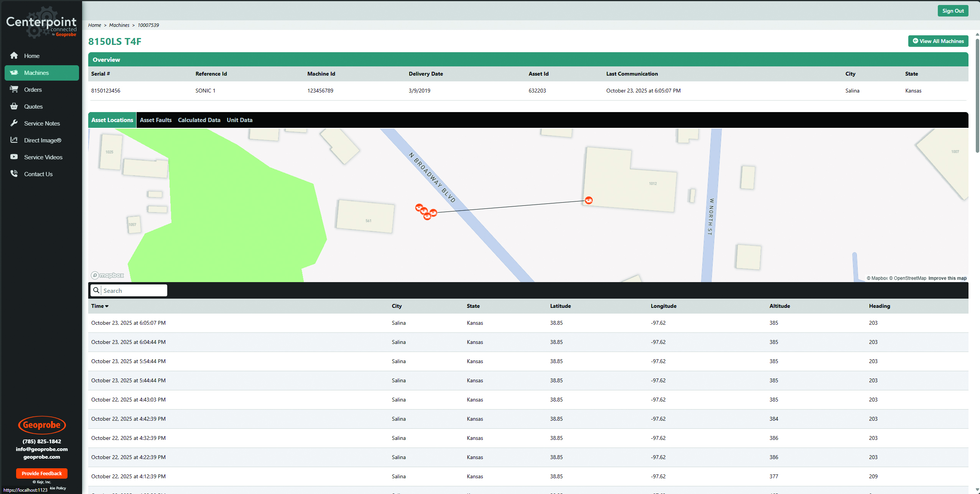
Task: Open Orders in the sidebar menu
Action: pyautogui.click(x=41, y=89)
